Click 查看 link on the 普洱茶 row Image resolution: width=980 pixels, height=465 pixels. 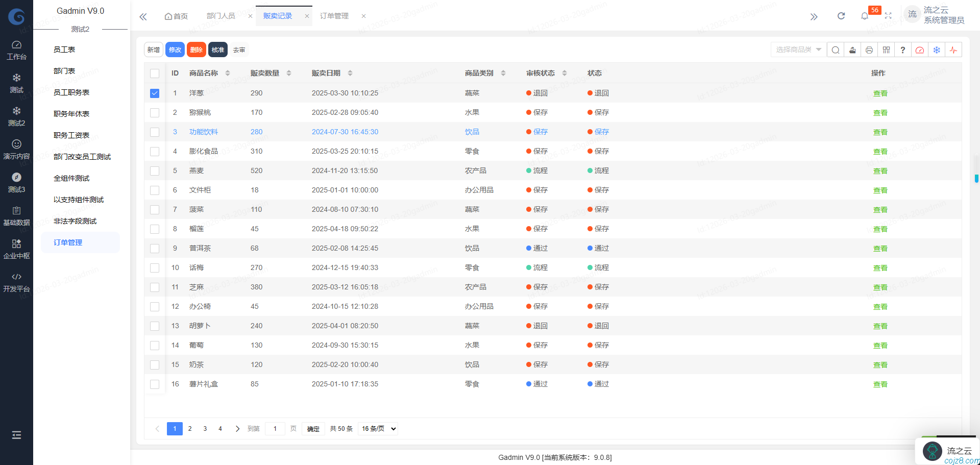click(x=880, y=248)
